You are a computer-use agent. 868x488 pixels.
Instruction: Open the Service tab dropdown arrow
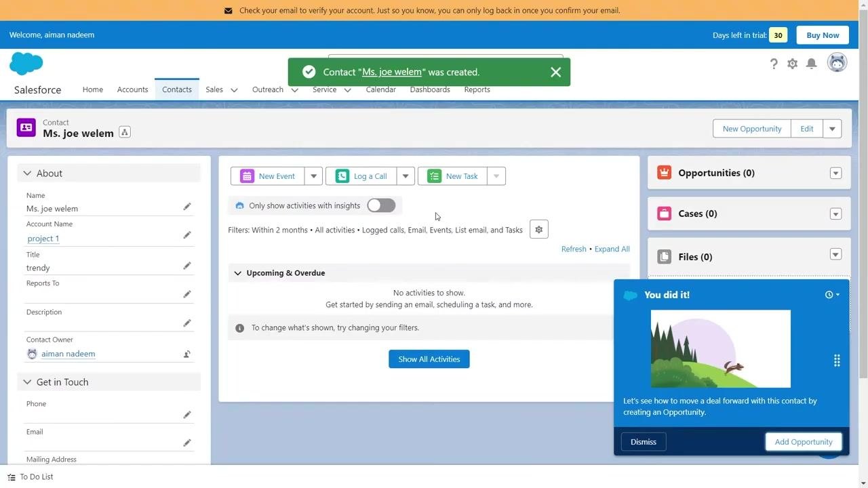(347, 90)
